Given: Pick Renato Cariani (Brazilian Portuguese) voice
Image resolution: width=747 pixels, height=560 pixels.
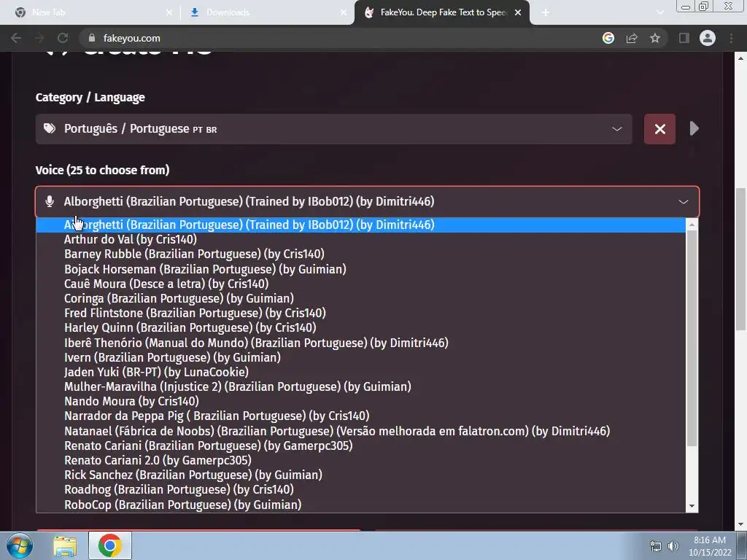Looking at the screenshot, I should tap(360, 446).
